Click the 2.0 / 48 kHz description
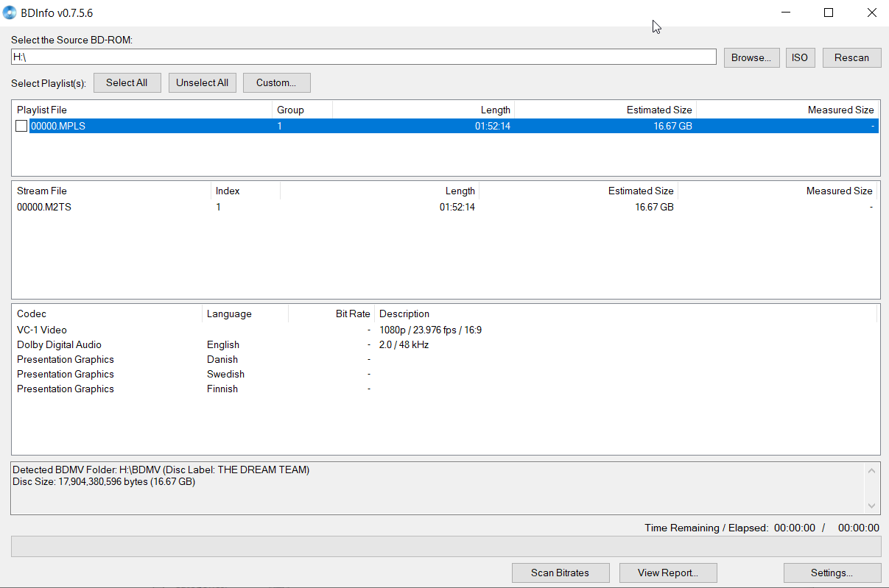 tap(404, 344)
